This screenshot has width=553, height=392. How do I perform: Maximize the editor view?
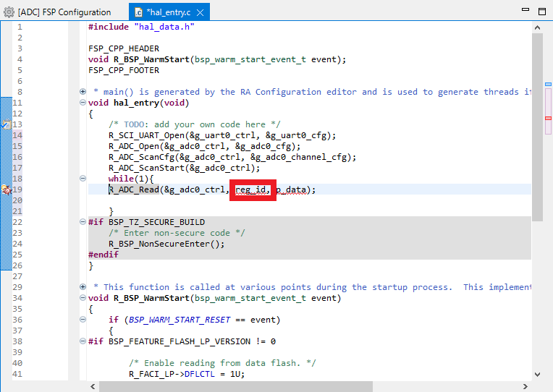pos(542,12)
